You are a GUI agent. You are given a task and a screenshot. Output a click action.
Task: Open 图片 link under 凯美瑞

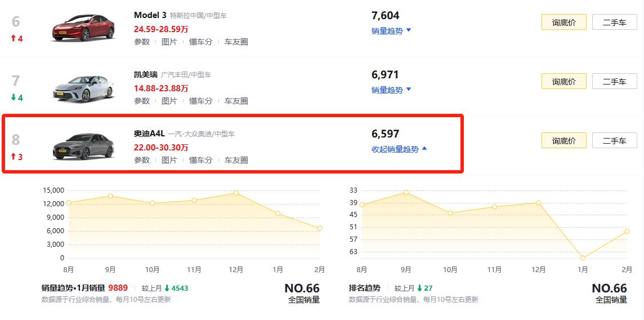169,101
